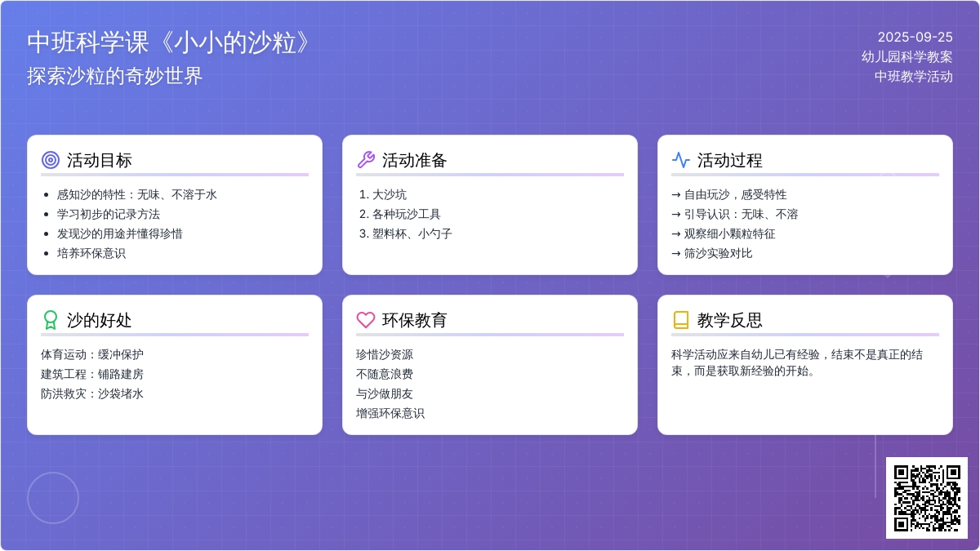The width and height of the screenshot is (980, 551).
Task: Click the pulse icon beside 活动过程
Action: pos(681,160)
